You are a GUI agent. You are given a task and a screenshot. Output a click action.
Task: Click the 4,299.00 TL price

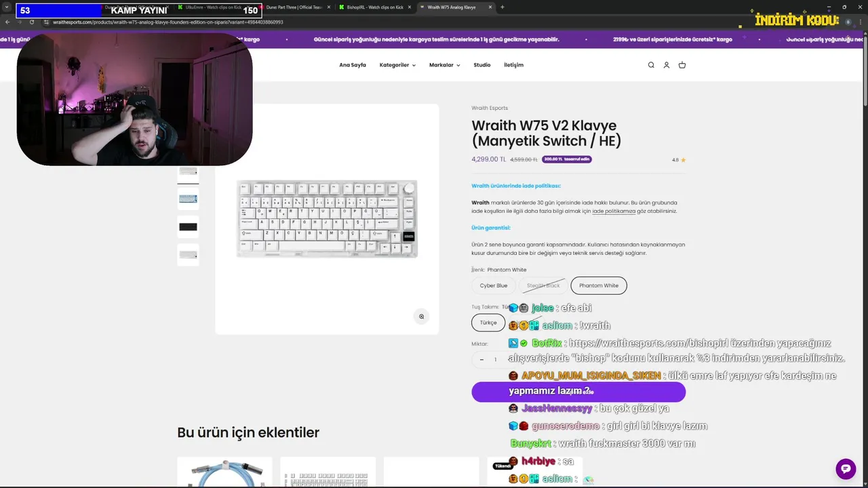pos(489,159)
